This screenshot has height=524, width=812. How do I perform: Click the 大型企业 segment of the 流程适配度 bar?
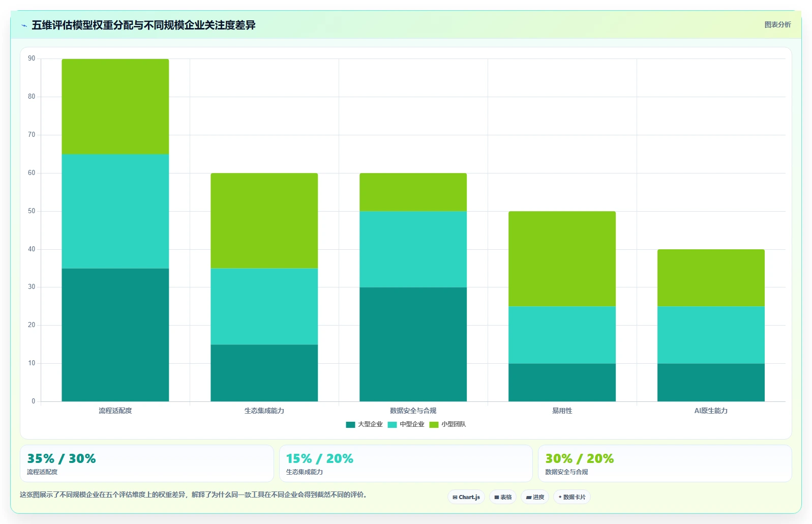click(x=115, y=335)
